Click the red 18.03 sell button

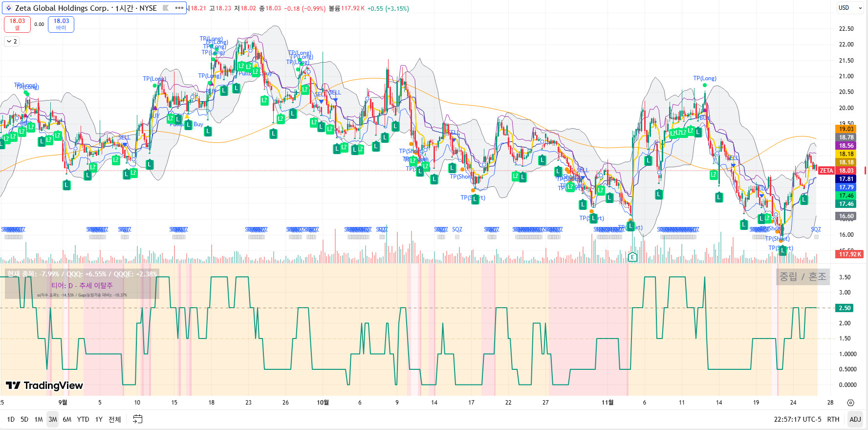point(17,24)
